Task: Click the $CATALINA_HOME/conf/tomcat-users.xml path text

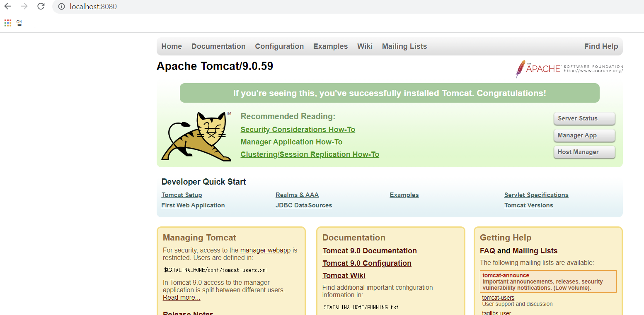Action: [216, 270]
